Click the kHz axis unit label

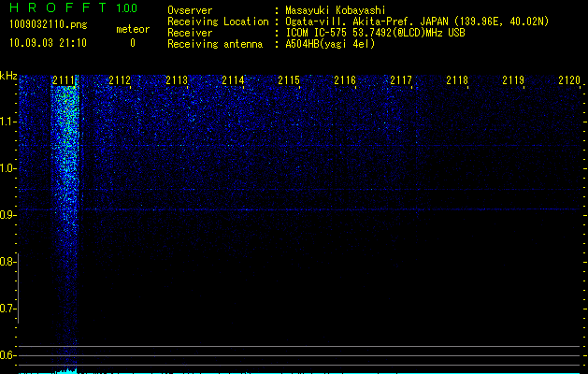(x=8, y=76)
